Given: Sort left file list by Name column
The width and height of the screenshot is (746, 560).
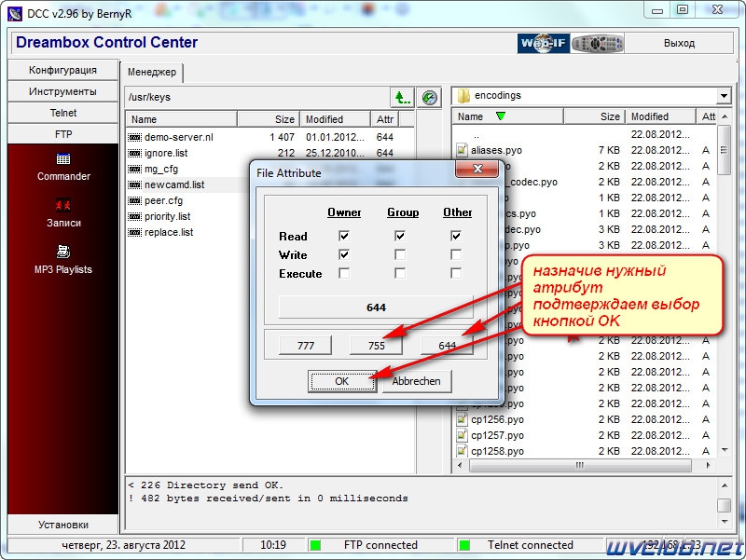Looking at the screenshot, I should pyautogui.click(x=182, y=119).
